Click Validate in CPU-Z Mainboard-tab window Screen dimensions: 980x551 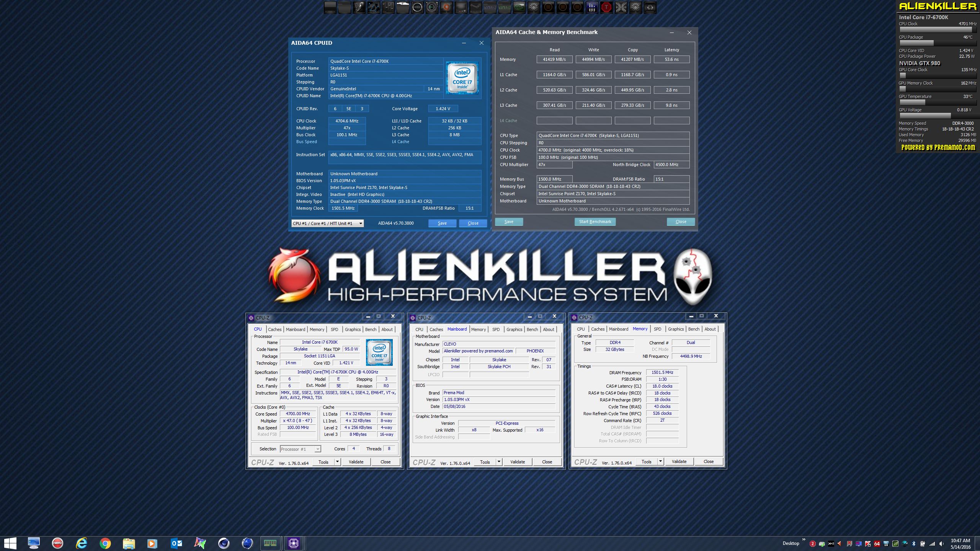coord(518,462)
